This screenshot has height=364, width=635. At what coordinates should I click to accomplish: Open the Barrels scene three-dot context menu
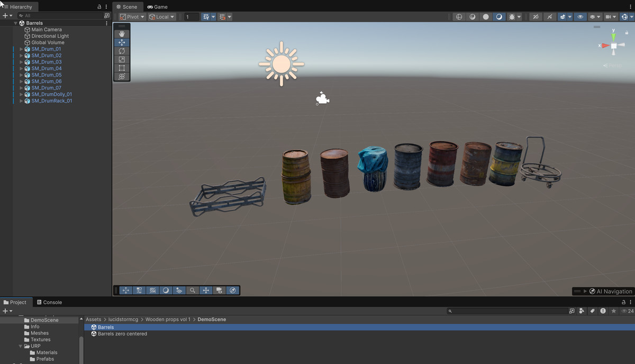[107, 23]
